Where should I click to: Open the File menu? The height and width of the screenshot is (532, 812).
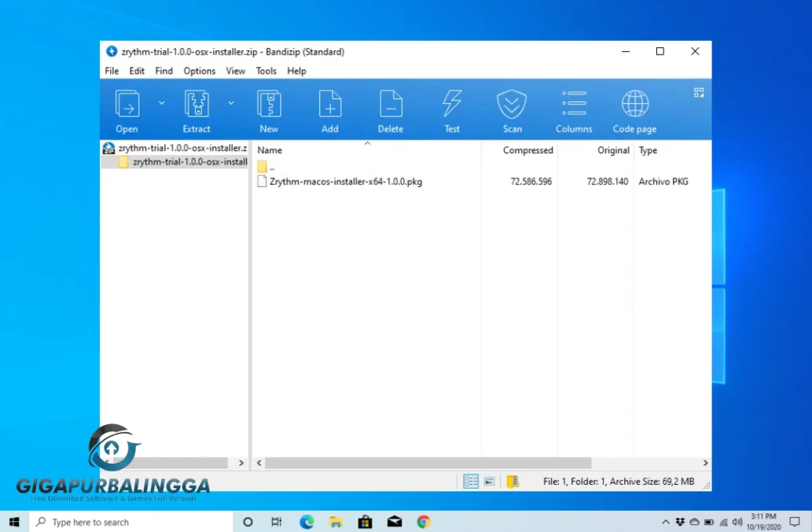[112, 71]
